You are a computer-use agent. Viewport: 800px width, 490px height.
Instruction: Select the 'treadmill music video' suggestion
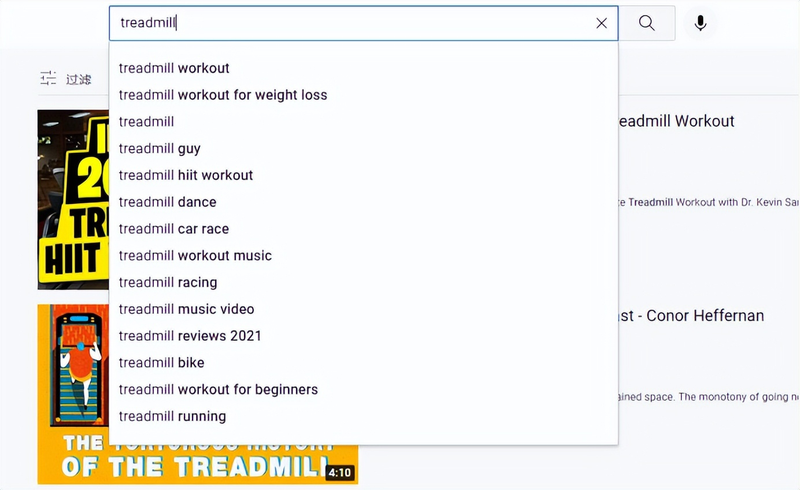pyautogui.click(x=187, y=309)
